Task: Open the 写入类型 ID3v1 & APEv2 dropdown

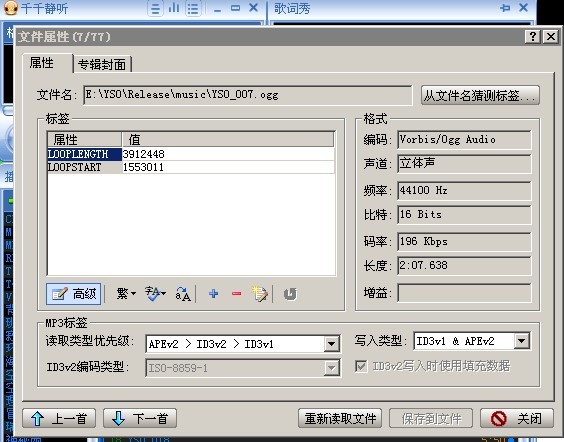Action: click(522, 341)
